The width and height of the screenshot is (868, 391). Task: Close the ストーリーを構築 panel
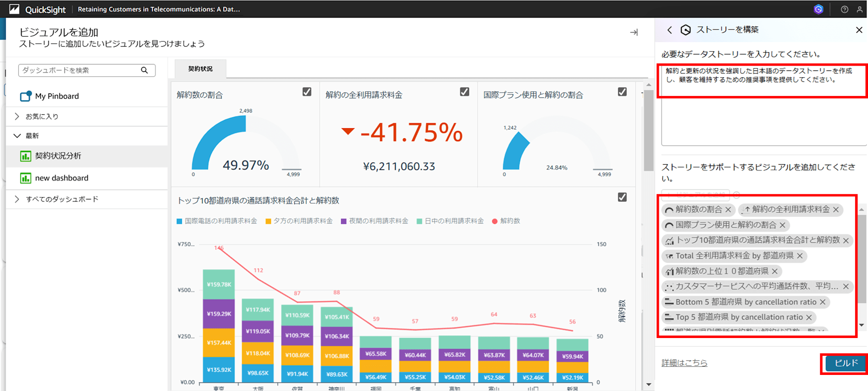click(859, 30)
